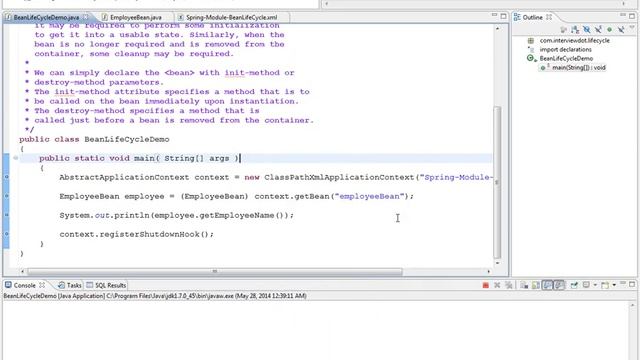The image size is (640, 360).
Task: Click the editor horizontal scrollbar thumb
Action: (x=215, y=271)
